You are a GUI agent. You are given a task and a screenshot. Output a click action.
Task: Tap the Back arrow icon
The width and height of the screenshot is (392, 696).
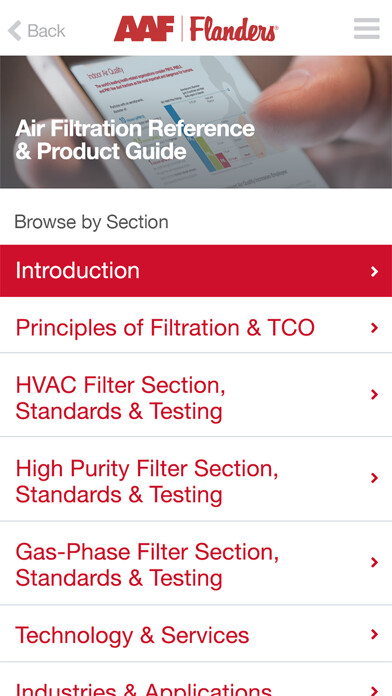tap(15, 31)
